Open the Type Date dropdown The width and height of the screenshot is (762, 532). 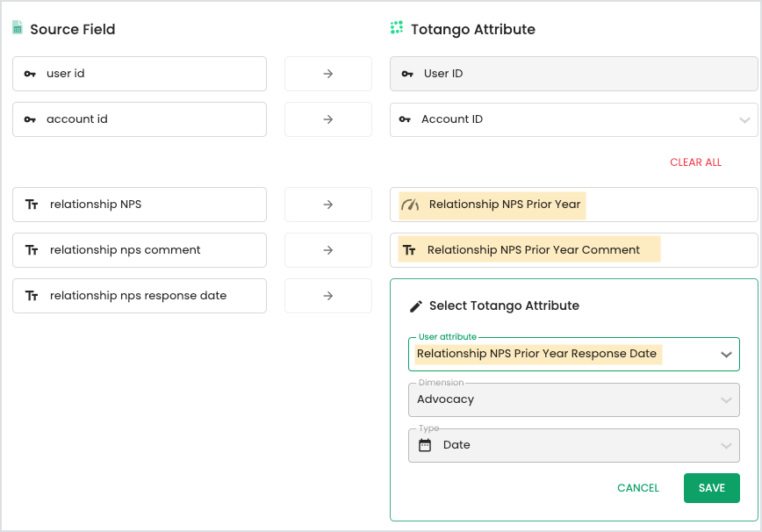[574, 445]
